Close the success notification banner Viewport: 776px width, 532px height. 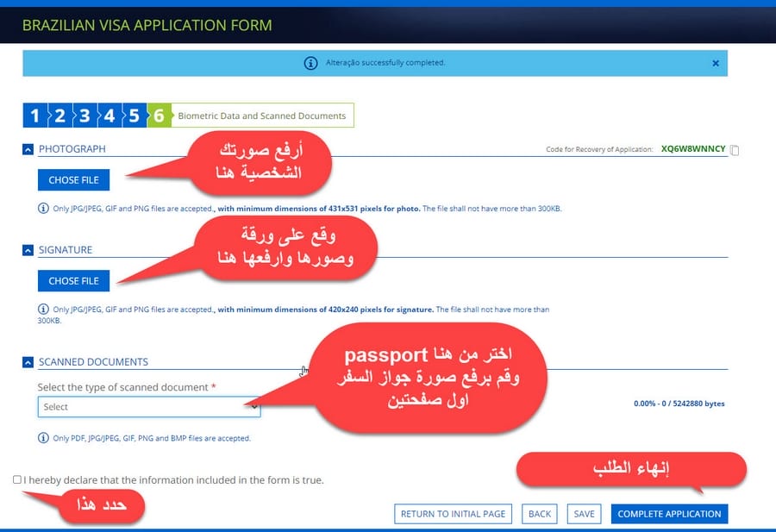(x=715, y=63)
